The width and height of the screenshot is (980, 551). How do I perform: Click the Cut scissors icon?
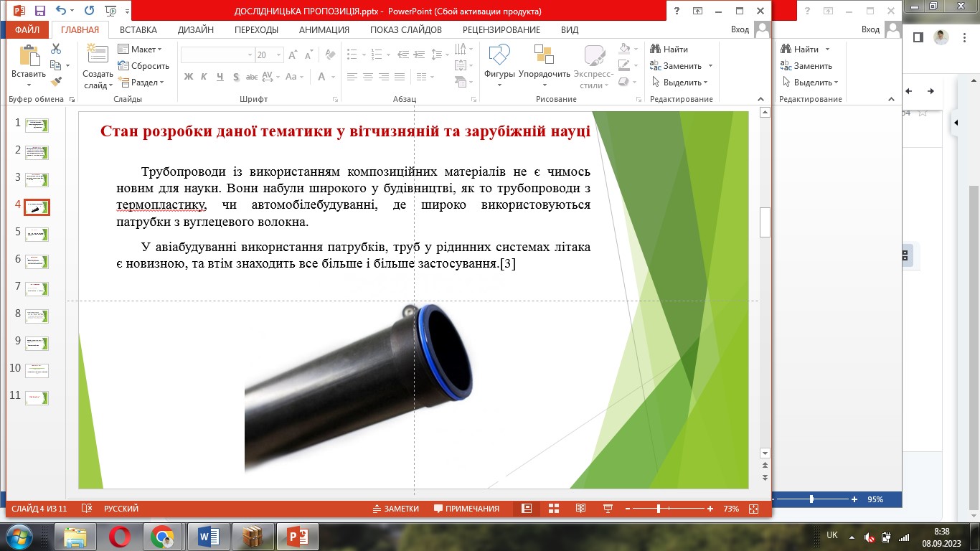56,49
